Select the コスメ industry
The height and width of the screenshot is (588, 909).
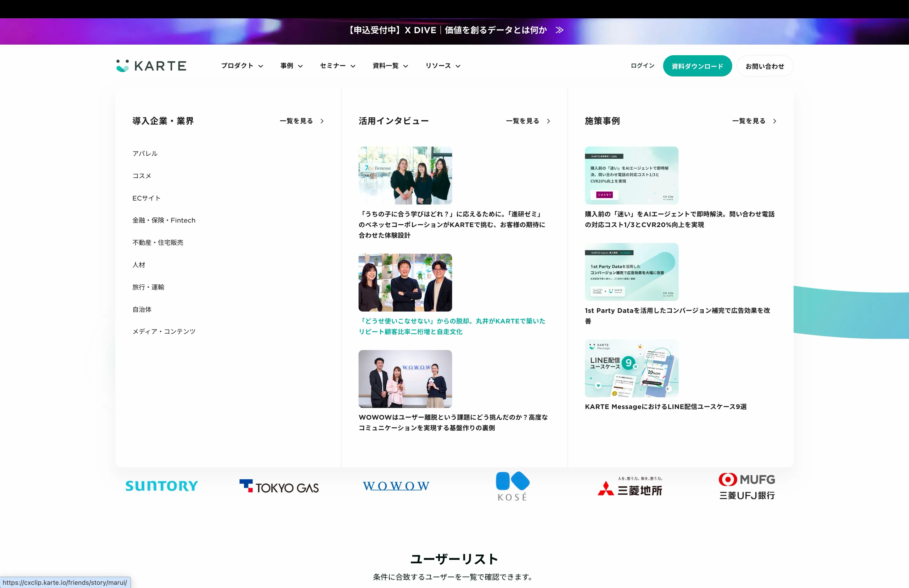[142, 176]
